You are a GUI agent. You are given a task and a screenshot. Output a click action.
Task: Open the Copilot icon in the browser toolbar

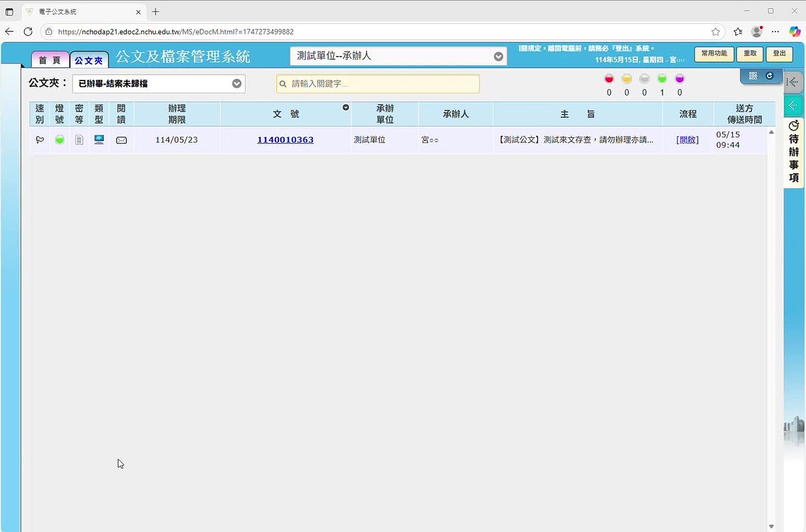click(x=795, y=31)
